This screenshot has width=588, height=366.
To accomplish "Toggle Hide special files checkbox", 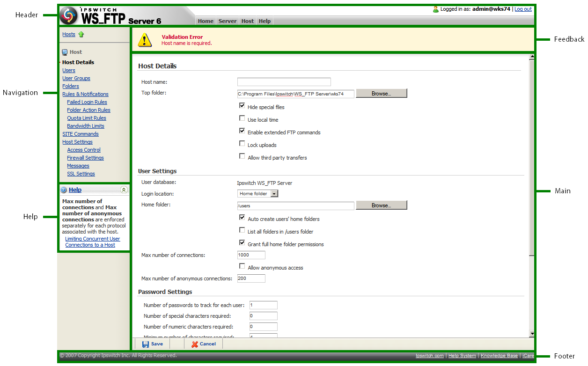I will point(242,106).
